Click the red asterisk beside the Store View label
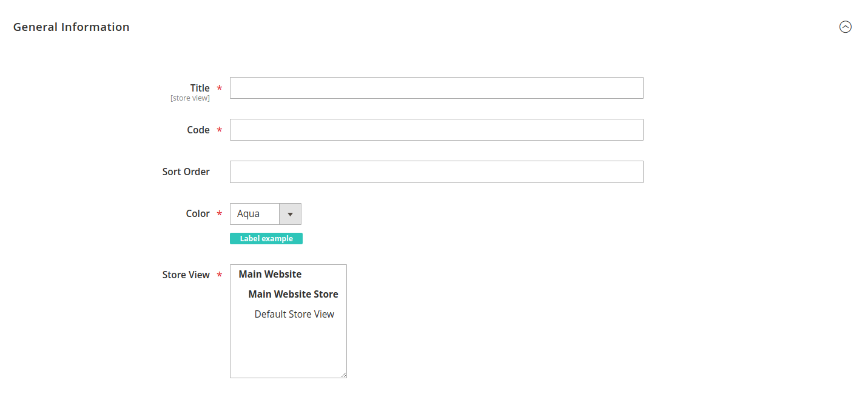Image resolution: width=868 pixels, height=394 pixels. (219, 275)
